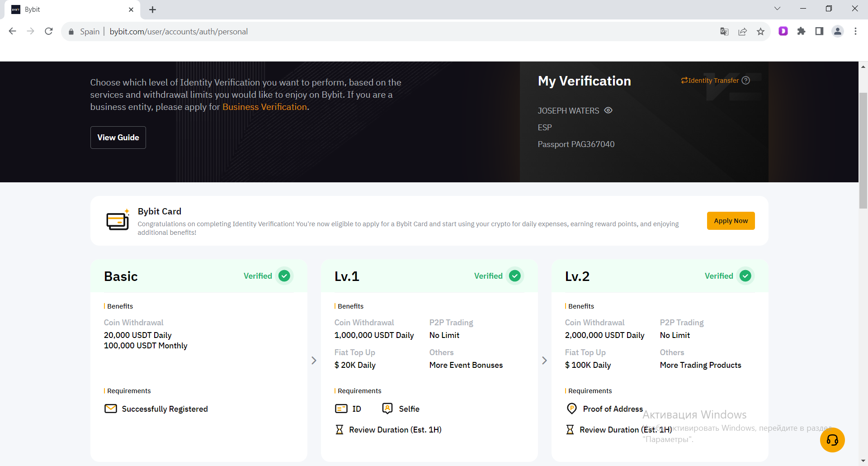Open the browser Extensions puzzle icon
This screenshot has width=868, height=466.
[801, 31]
